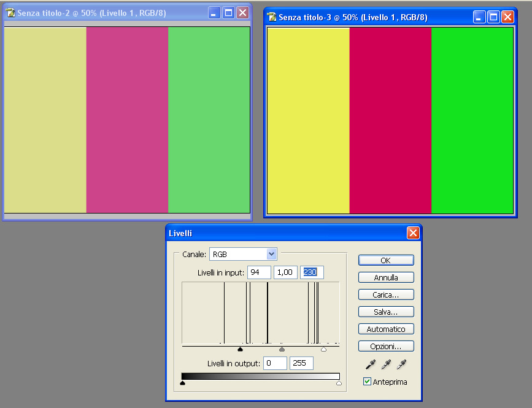The width and height of the screenshot is (532, 408).
Task: Click the Salva... button
Action: [x=386, y=312]
